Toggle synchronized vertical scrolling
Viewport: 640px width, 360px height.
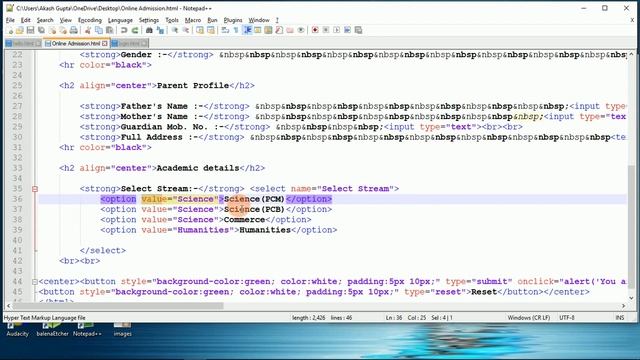tap(200, 30)
